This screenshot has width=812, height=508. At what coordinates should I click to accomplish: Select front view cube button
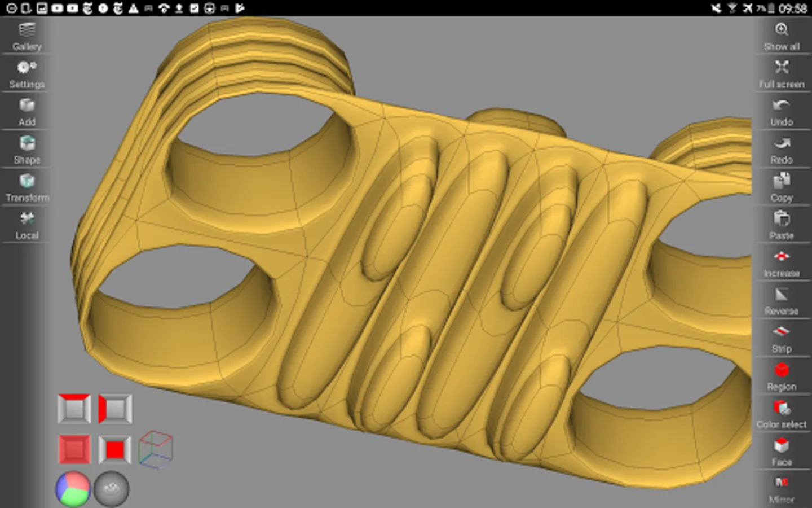click(115, 449)
